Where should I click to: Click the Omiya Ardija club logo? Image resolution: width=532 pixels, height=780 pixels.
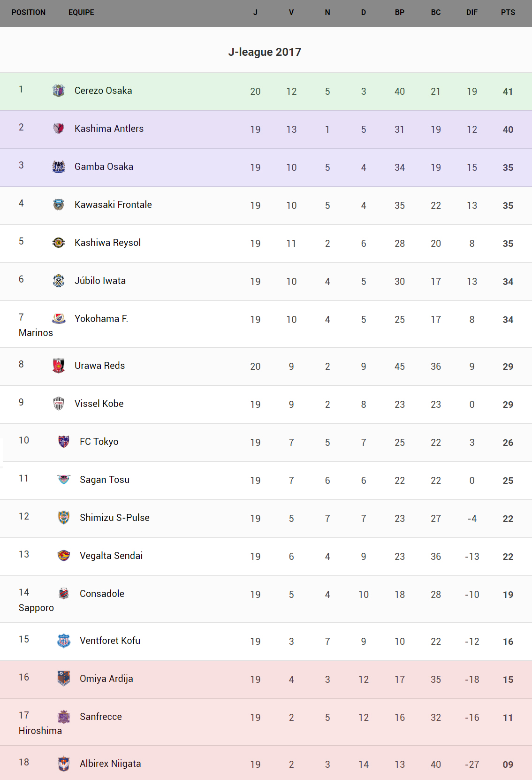pos(64,679)
